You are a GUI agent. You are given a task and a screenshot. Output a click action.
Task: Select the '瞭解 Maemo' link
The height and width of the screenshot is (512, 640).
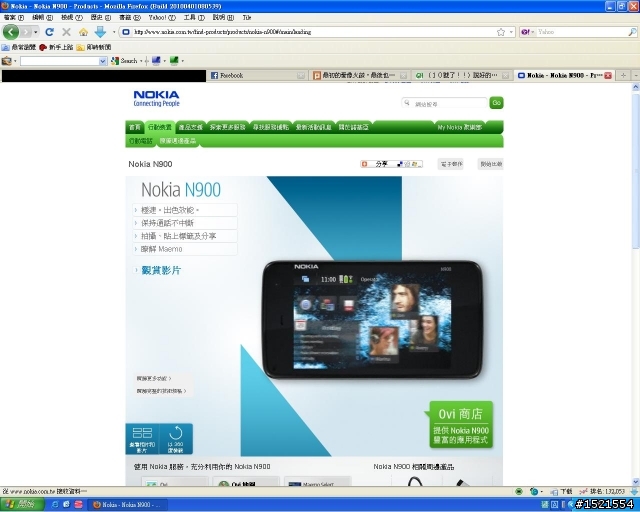tap(185, 249)
